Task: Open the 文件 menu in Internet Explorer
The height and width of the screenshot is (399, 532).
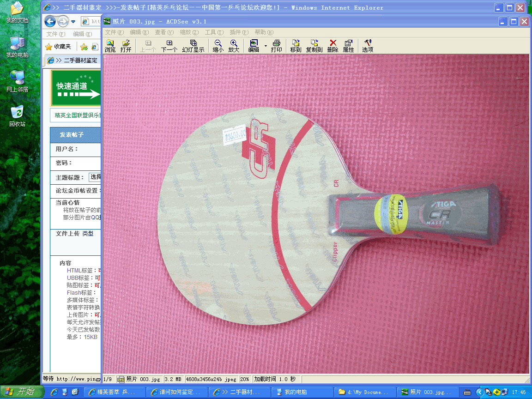Action: 55,34
